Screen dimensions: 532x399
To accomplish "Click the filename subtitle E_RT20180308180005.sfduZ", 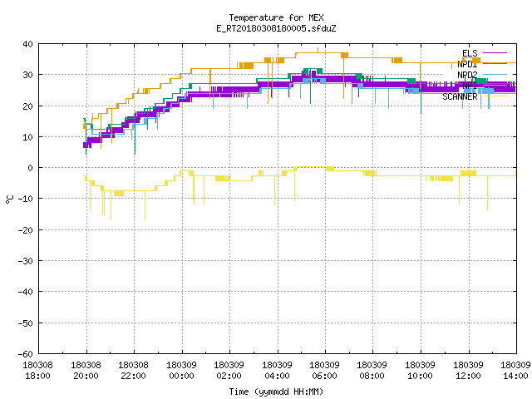I will 276,28.
